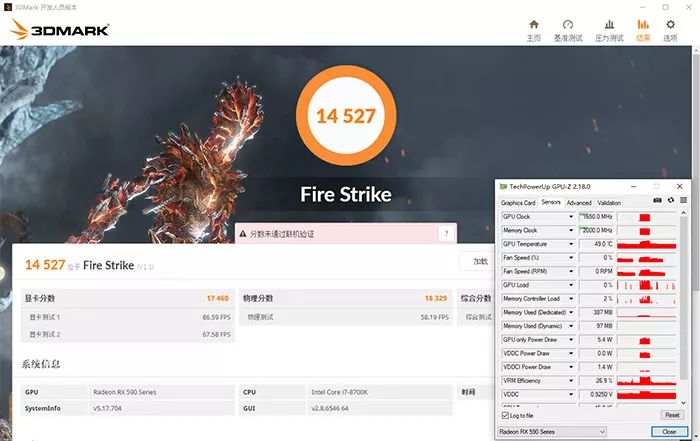Open the orange results tab icon

click(643, 25)
